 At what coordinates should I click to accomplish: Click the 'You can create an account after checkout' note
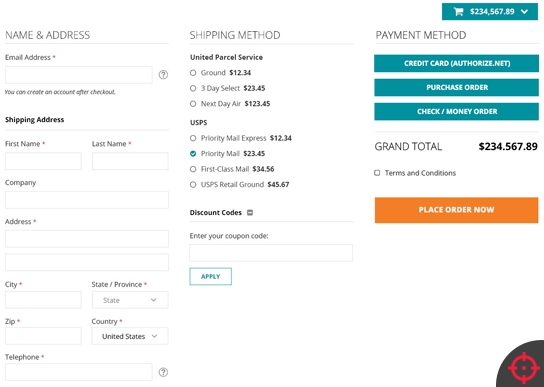click(60, 92)
